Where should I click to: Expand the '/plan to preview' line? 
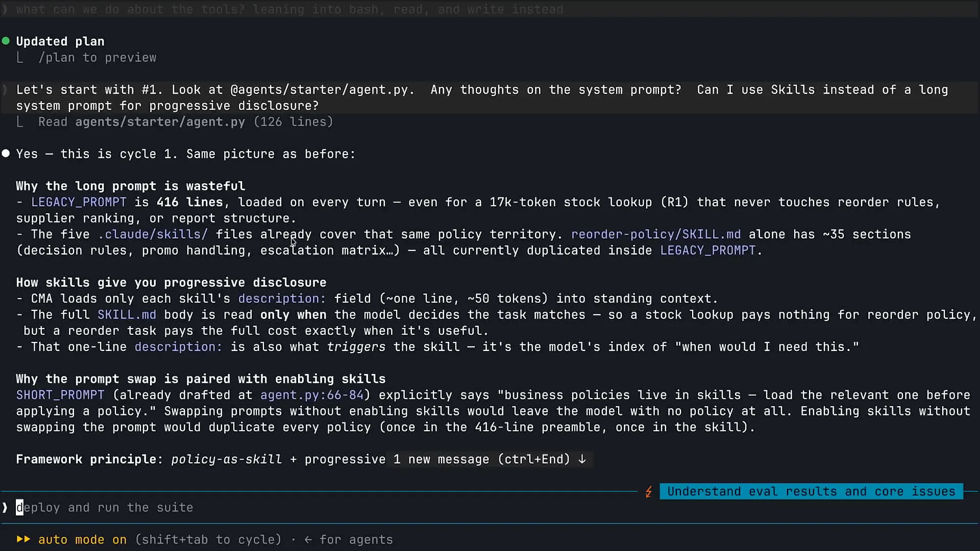click(97, 58)
